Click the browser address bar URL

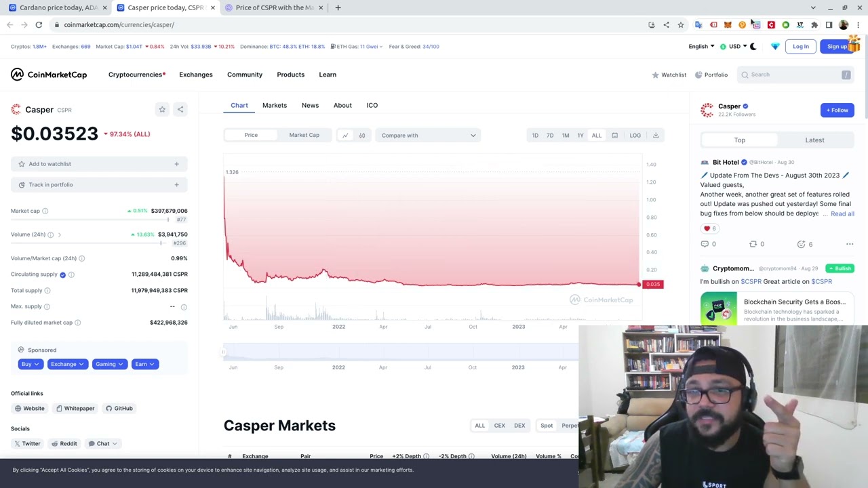[119, 25]
